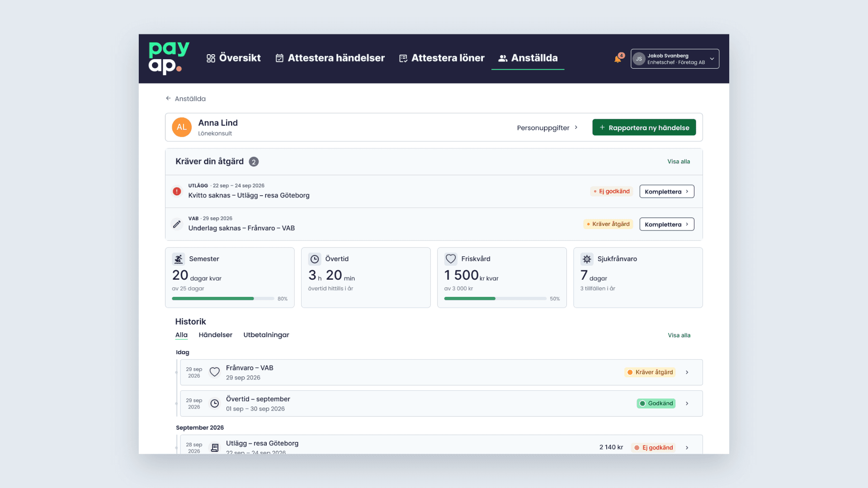Click the plus icon in Rapportera ny händelse
Image resolution: width=868 pixels, height=488 pixels.
tap(602, 127)
